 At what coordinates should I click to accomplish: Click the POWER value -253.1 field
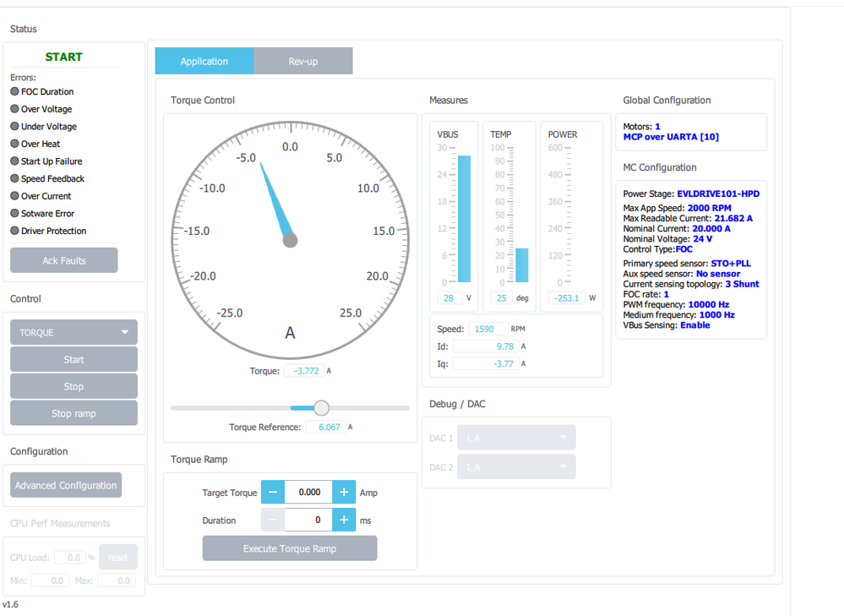566,297
